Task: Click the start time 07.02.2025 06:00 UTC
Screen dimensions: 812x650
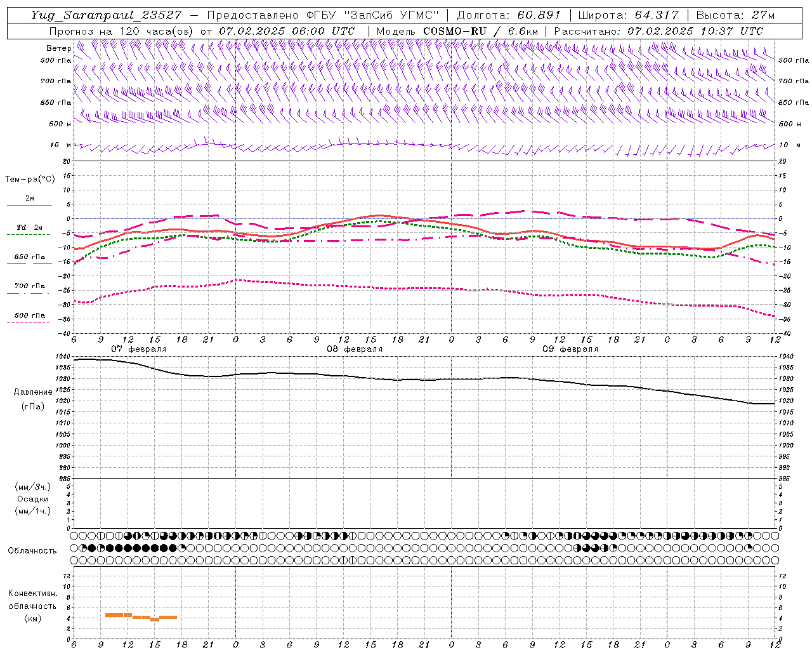Action: tap(287, 31)
